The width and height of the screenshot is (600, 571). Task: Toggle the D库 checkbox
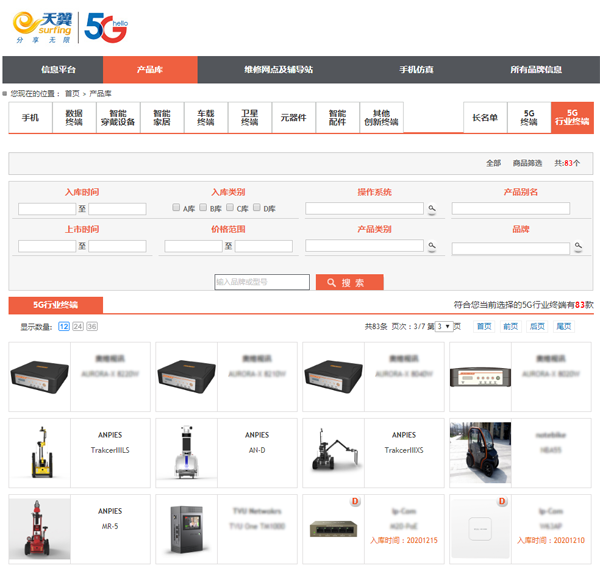(x=257, y=208)
